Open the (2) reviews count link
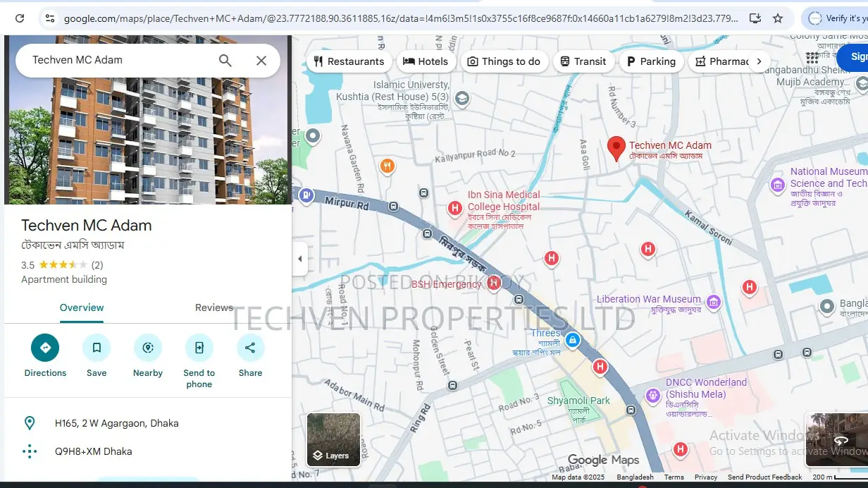868x488 pixels. [97, 265]
